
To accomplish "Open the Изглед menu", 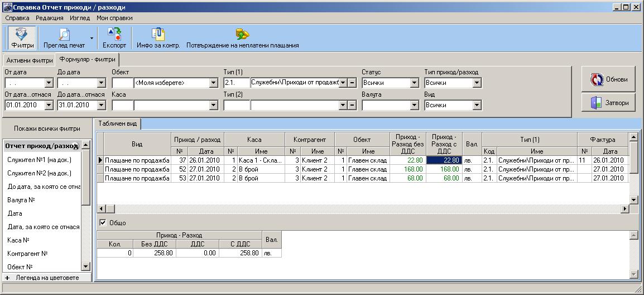I will (80, 18).
